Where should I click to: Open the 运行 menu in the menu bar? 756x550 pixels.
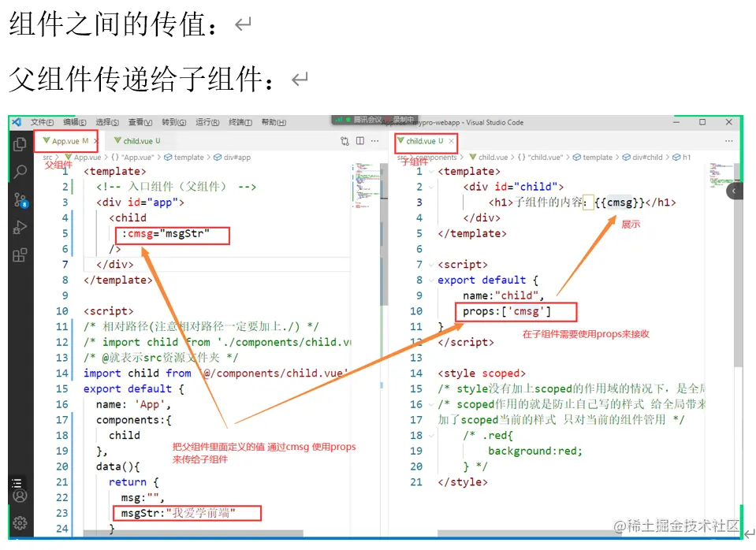[x=209, y=122]
